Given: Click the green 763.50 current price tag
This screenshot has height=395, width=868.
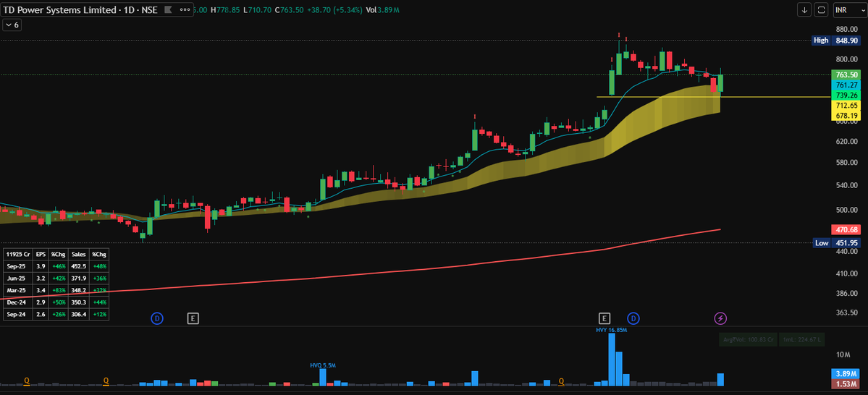Looking at the screenshot, I should [846, 75].
